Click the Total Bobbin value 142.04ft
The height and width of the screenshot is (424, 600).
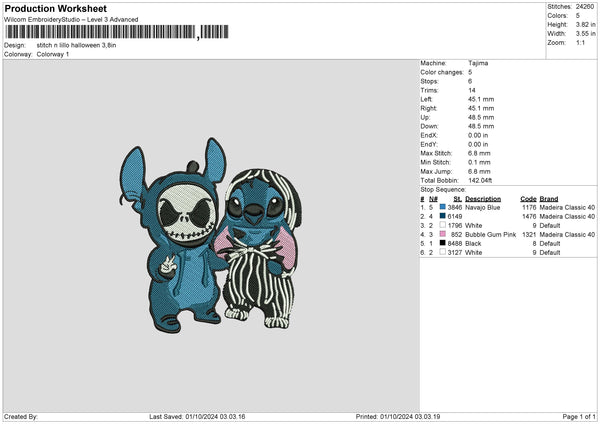[480, 181]
